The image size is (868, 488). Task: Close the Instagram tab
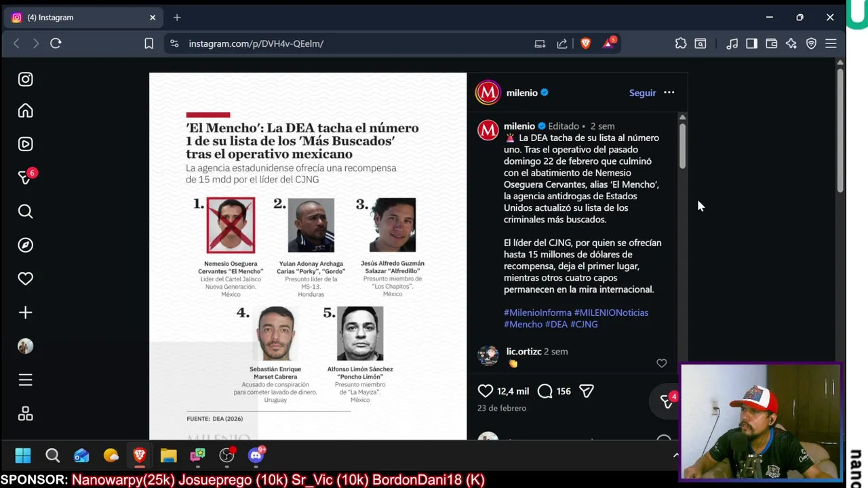coord(153,18)
